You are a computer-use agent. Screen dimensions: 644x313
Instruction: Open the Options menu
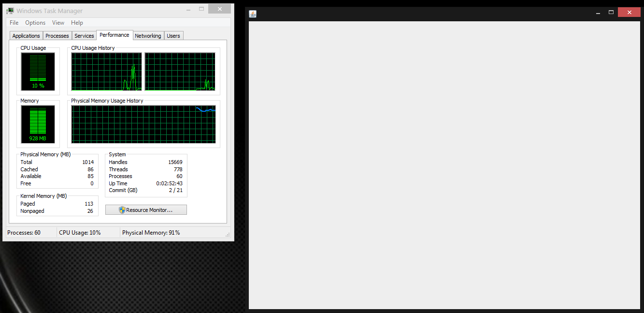(35, 23)
